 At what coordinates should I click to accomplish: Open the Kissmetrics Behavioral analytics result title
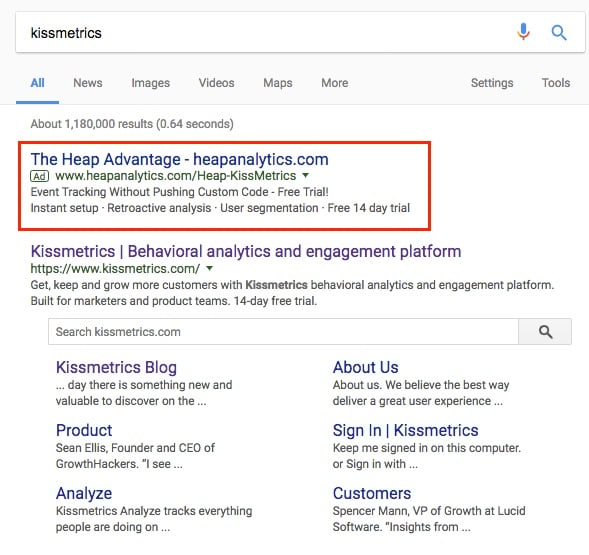point(246,251)
